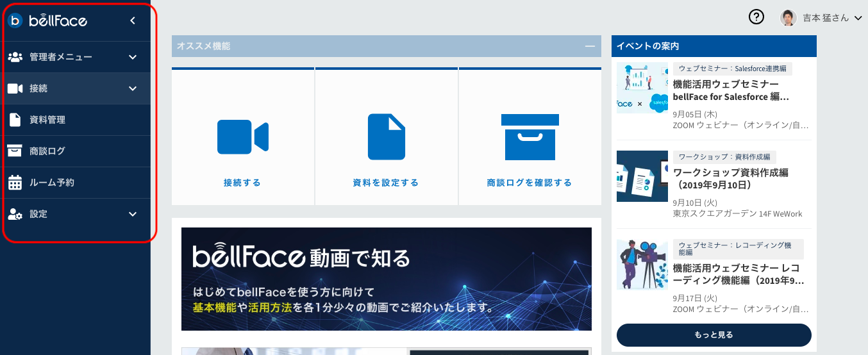Click the 接続 video camera sidebar icon

(15, 88)
